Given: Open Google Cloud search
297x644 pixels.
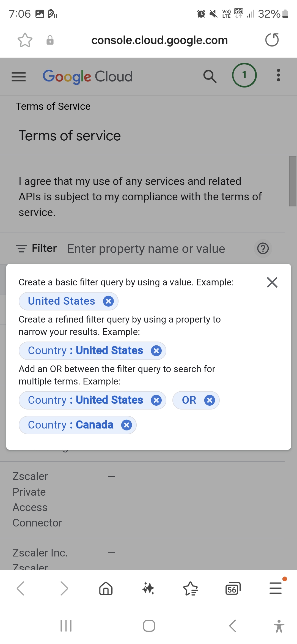Looking at the screenshot, I should pyautogui.click(x=210, y=76).
